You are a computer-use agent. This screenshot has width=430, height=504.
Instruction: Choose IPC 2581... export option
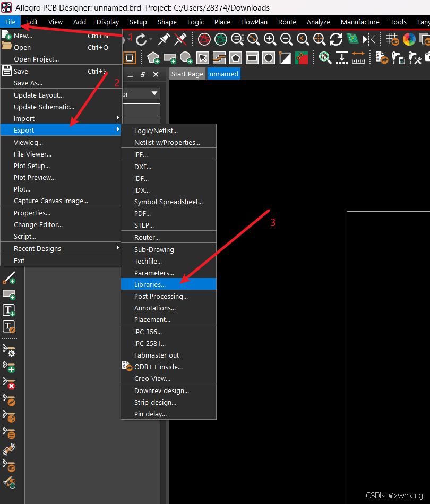[x=168, y=344]
